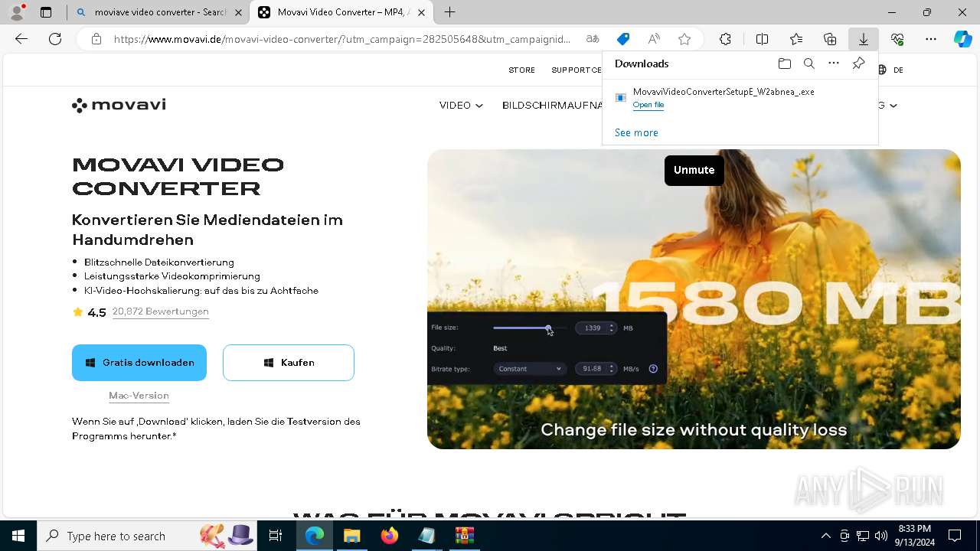Open the tab actions menu icon
The image size is (980, 551).
coord(46,12)
